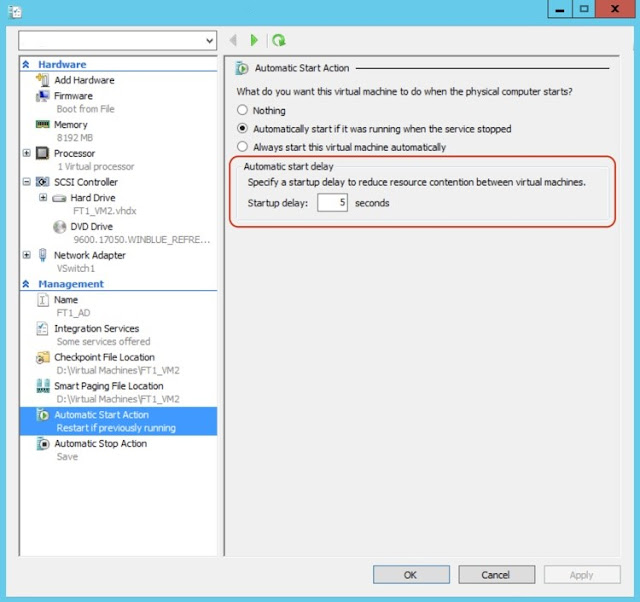The width and height of the screenshot is (640, 602).
Task: Click the green refresh toolbar icon
Action: point(279,40)
